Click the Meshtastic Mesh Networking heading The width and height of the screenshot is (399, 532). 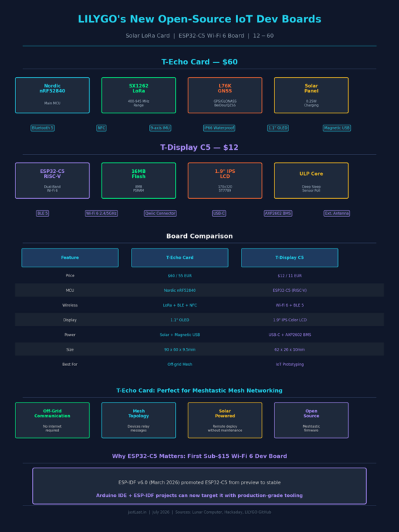[199, 391]
